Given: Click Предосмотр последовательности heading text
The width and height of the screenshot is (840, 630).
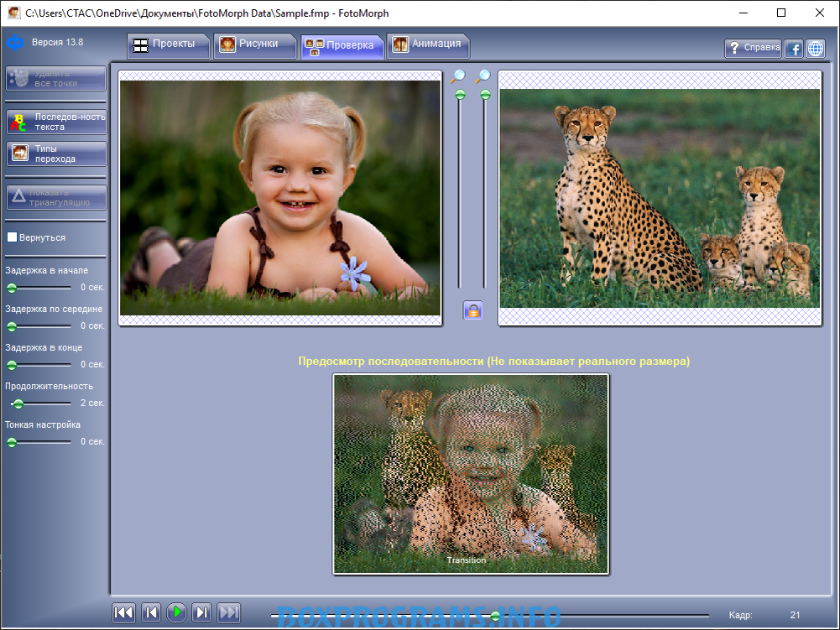Looking at the screenshot, I should pyautogui.click(x=494, y=362).
